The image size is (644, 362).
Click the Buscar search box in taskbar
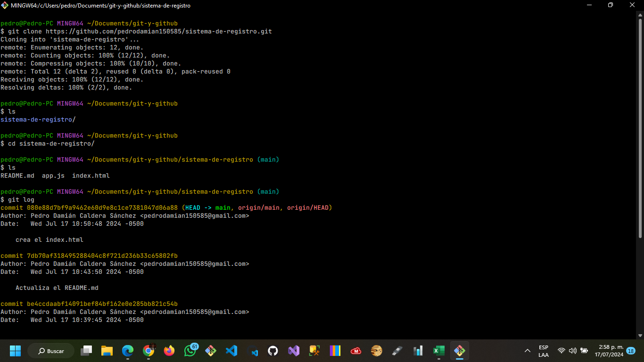(x=51, y=351)
